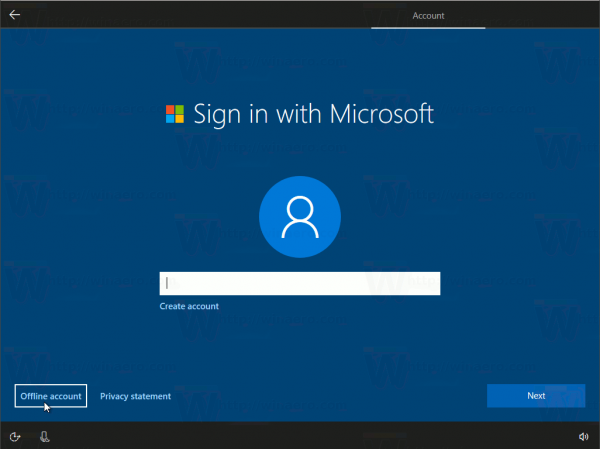
Task: Choose Offline account instead of Microsoft sign-in
Action: (51, 396)
